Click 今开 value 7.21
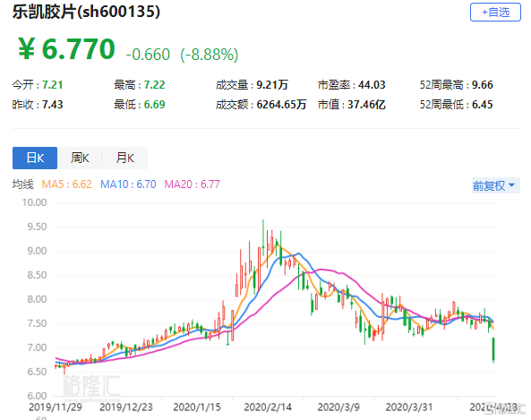The width and height of the screenshot is (531, 420). [x=53, y=85]
